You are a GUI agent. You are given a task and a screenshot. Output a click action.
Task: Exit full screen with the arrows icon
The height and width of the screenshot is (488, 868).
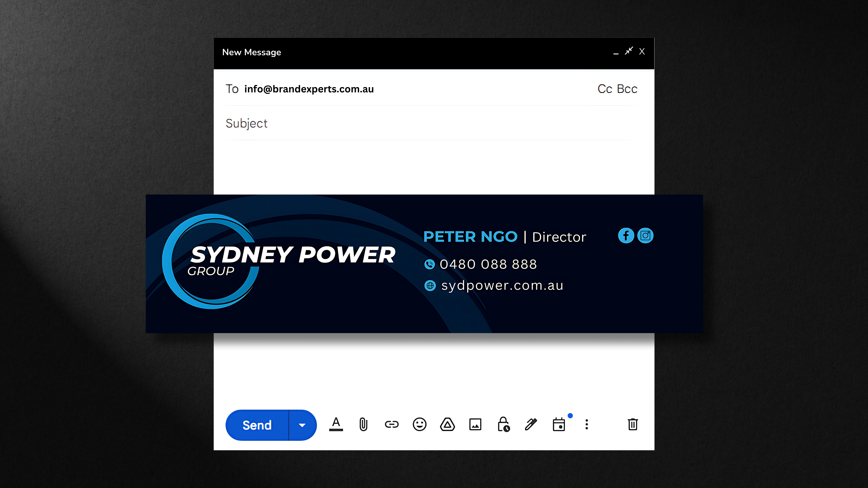pos(629,51)
